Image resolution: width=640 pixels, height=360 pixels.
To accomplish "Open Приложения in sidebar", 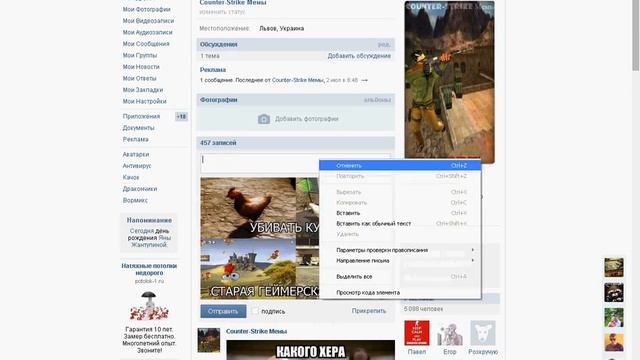I will coord(141,116).
